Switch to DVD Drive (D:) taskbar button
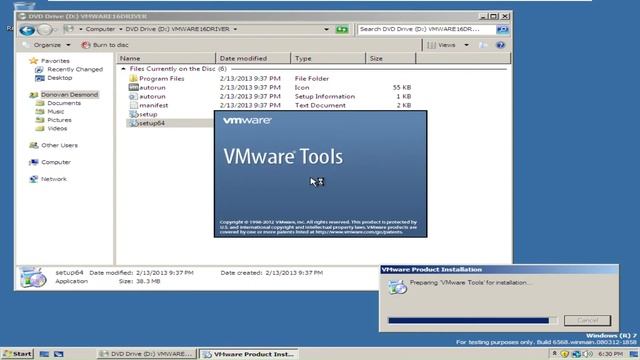The height and width of the screenshot is (360, 640). (146, 354)
